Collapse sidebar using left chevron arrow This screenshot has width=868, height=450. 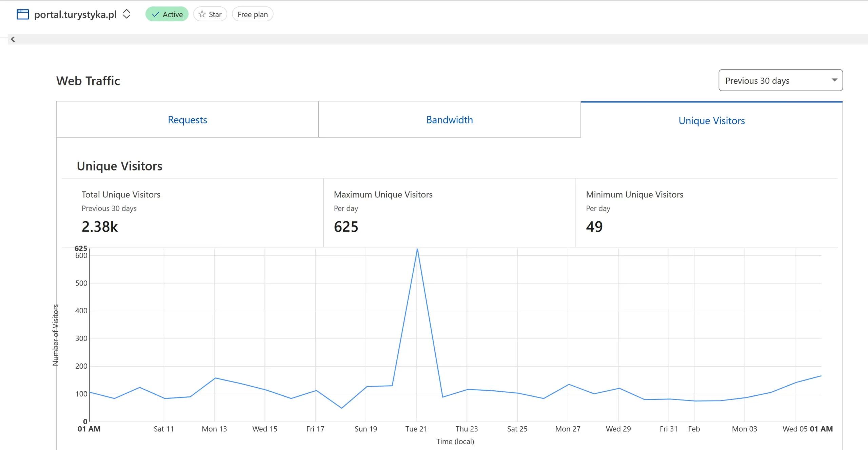click(x=13, y=39)
